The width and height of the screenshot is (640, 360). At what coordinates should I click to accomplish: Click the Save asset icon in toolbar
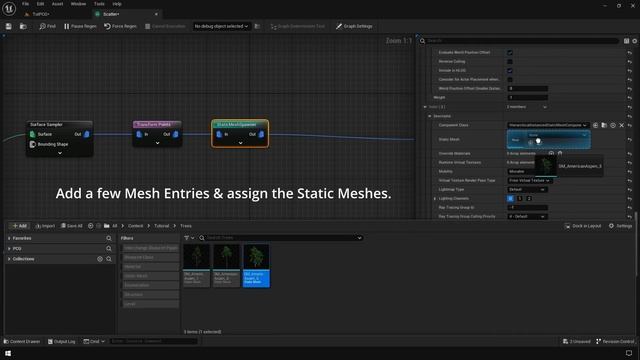point(9,26)
